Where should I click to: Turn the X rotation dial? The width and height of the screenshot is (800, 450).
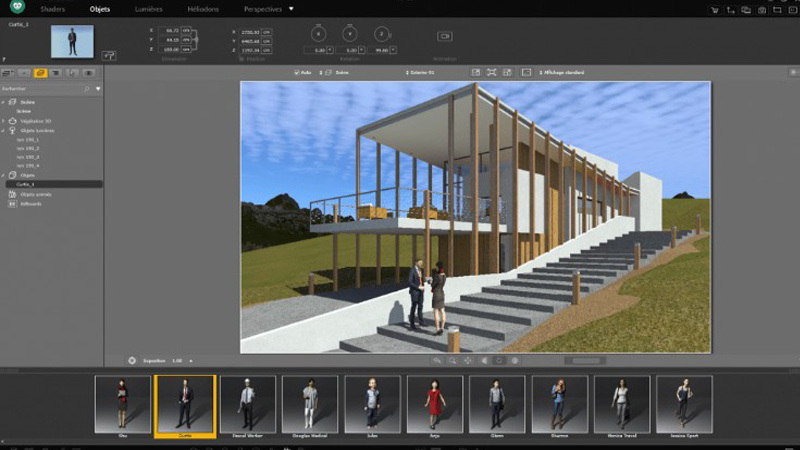(x=318, y=34)
